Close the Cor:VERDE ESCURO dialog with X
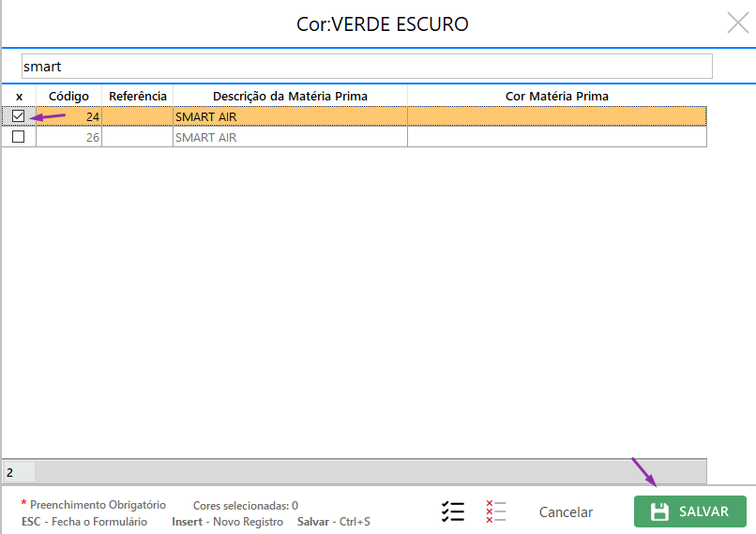756x534 pixels. (x=738, y=23)
